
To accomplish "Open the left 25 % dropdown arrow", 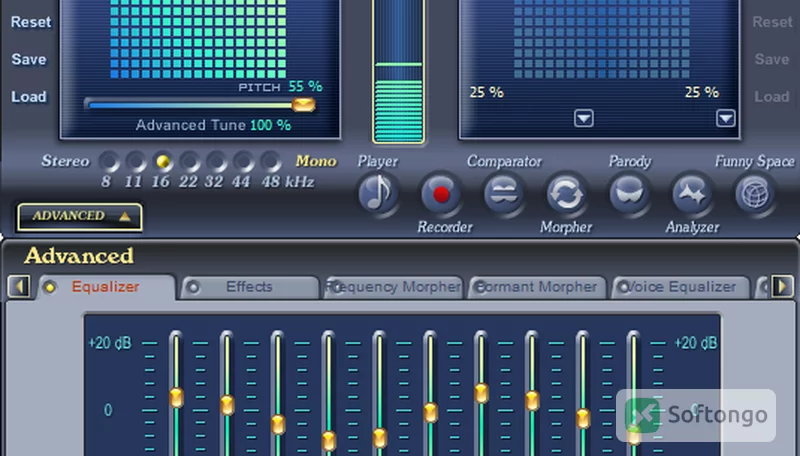I will point(584,118).
